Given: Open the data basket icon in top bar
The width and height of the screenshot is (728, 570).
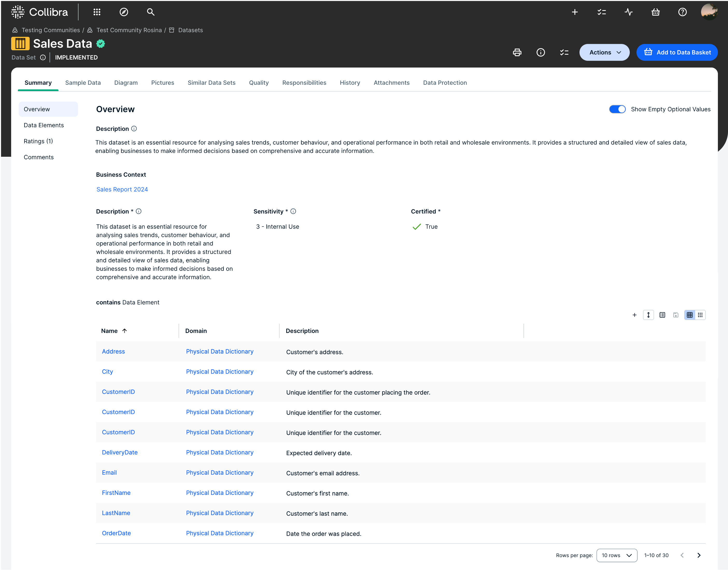Looking at the screenshot, I should point(656,12).
